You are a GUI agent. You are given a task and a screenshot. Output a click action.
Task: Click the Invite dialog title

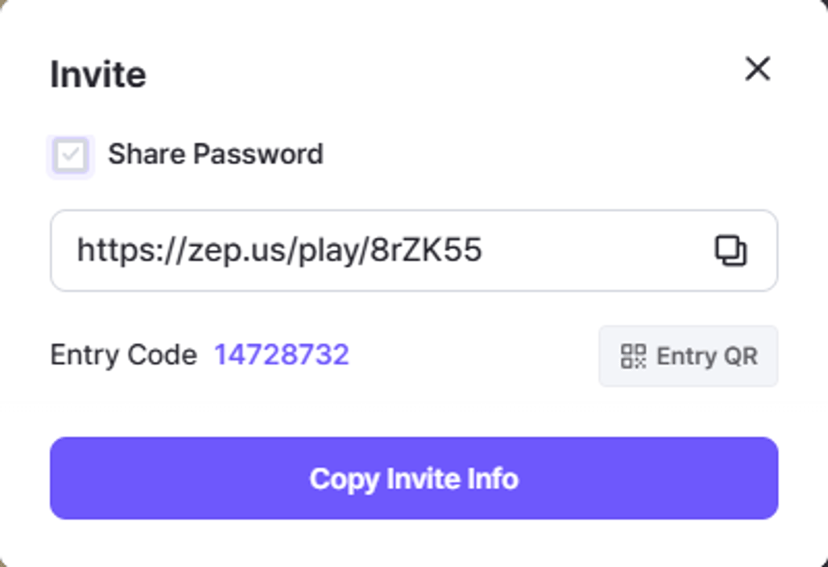[x=98, y=75]
